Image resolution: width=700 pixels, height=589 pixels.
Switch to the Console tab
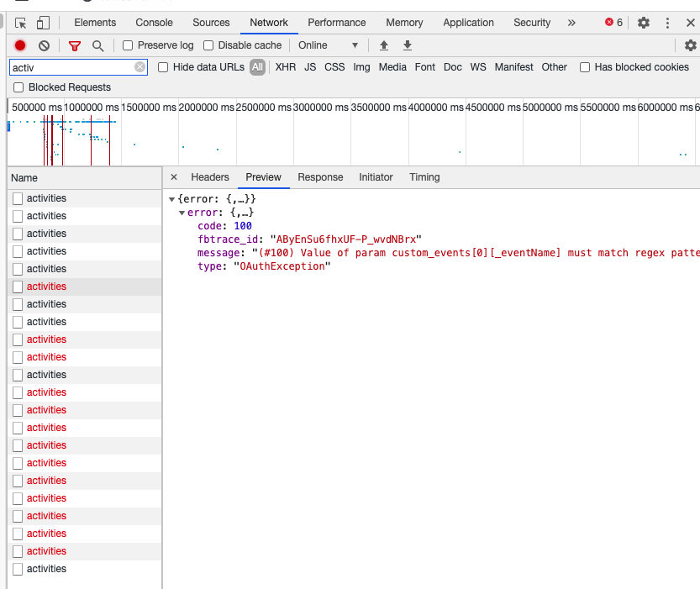[x=154, y=23]
